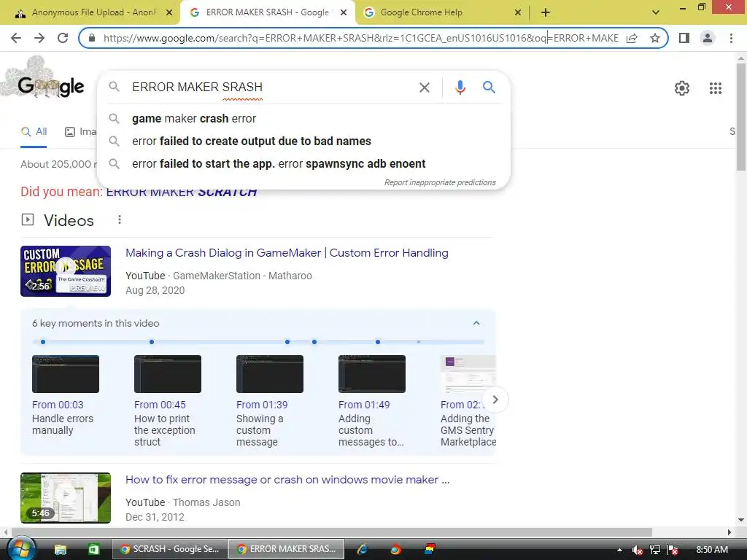Screen dimensions: 747x560
Task: Click the 8:50 AM taskbar clock
Action: 712,550
